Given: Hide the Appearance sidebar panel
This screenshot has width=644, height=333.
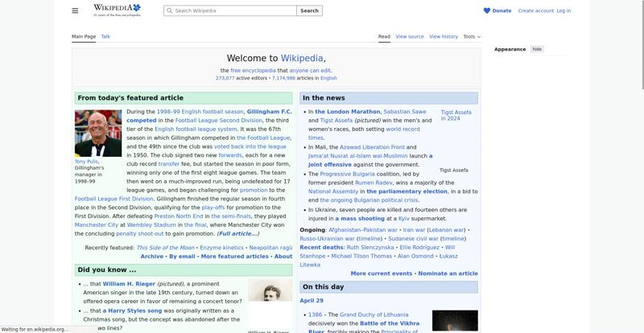Looking at the screenshot, I should pos(537,49).
